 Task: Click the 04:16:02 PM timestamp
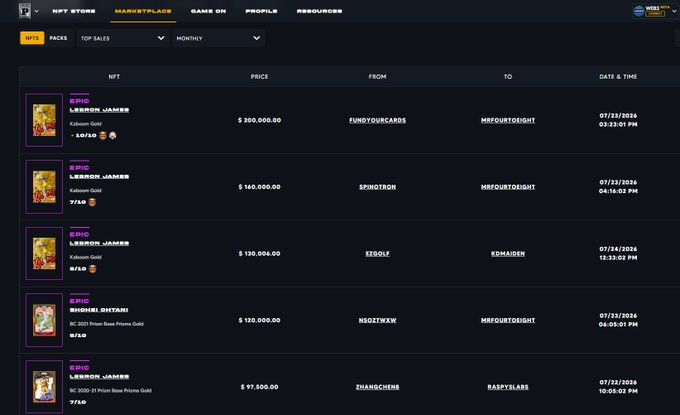pyautogui.click(x=618, y=191)
